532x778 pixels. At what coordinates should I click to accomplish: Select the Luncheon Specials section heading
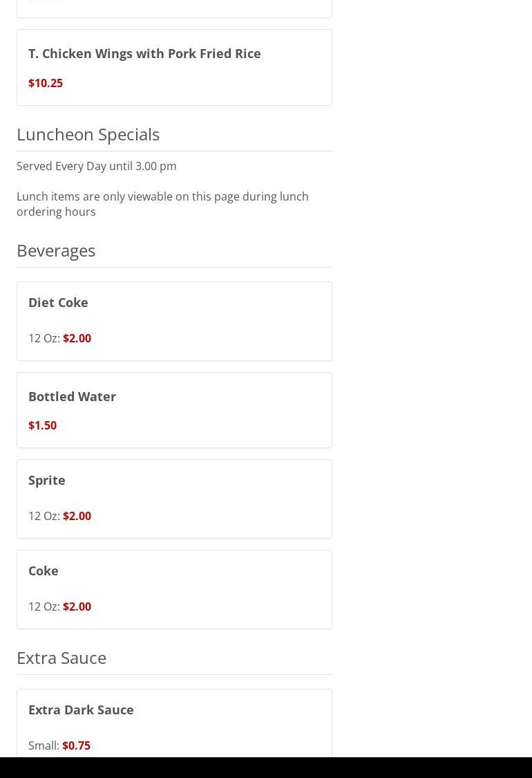88,134
